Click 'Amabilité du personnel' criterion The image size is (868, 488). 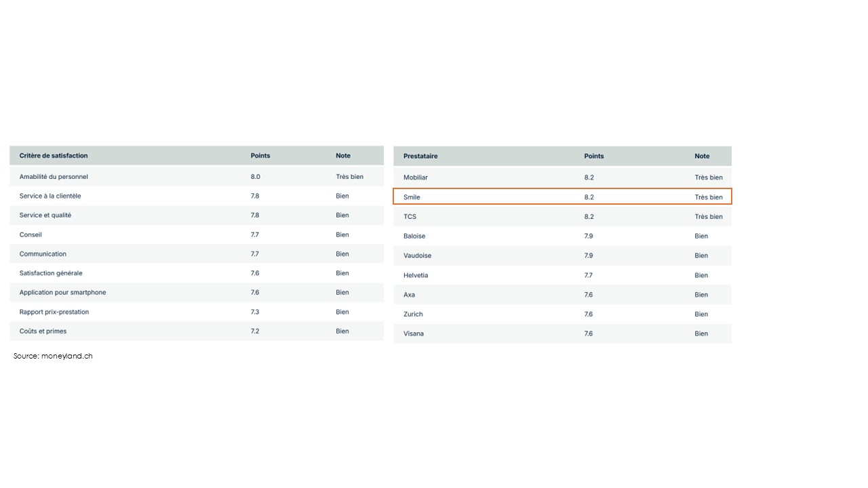pyautogui.click(x=54, y=177)
